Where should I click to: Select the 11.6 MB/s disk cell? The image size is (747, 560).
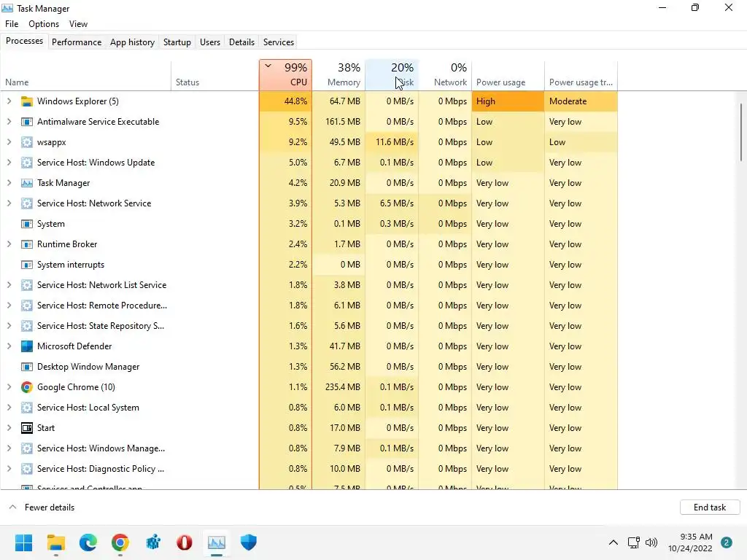392,142
